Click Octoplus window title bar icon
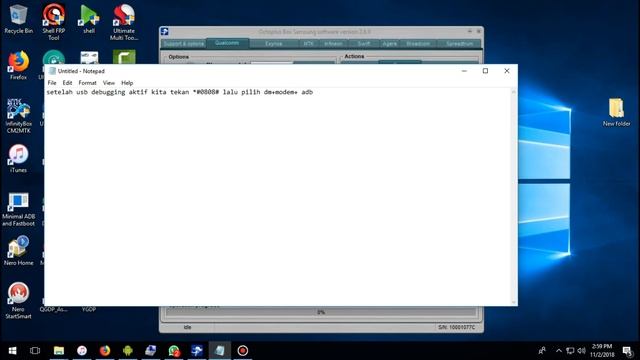Screen dimensions: 640x360 (164, 31)
